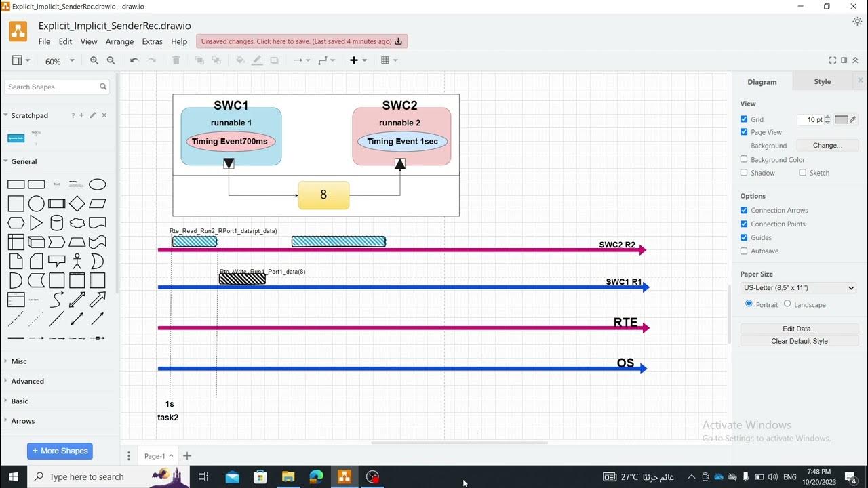Open the Table dropdown in toolbar
Viewport: 868px width, 488px height.
tap(389, 60)
